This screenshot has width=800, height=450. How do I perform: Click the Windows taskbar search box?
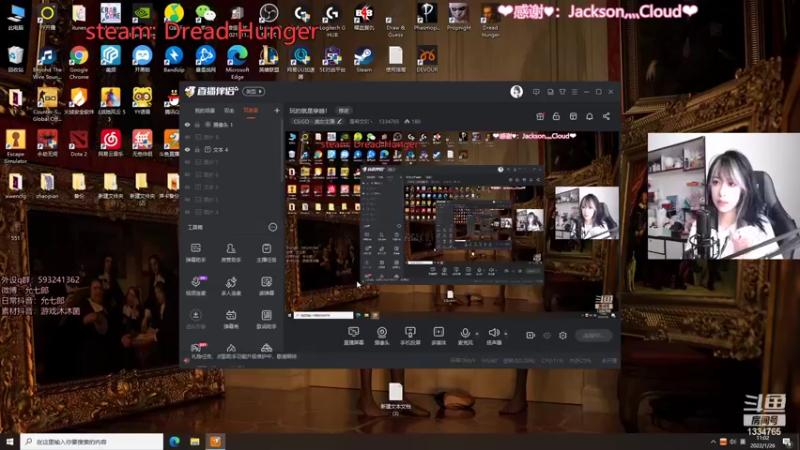pos(92,441)
